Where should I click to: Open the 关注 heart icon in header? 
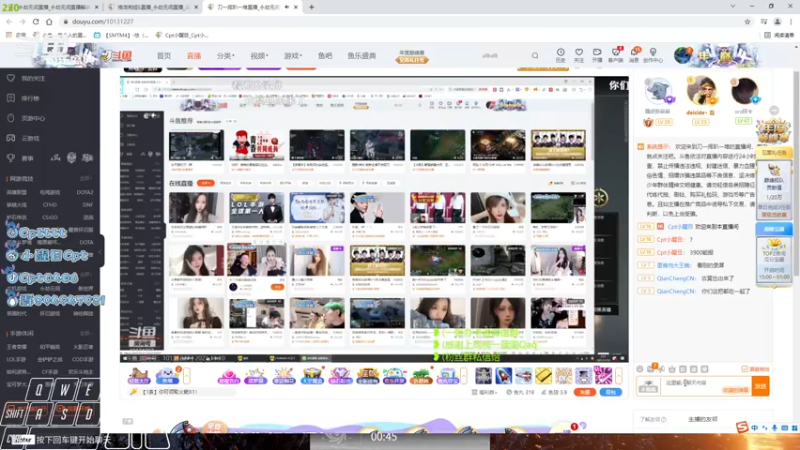click(x=579, y=55)
